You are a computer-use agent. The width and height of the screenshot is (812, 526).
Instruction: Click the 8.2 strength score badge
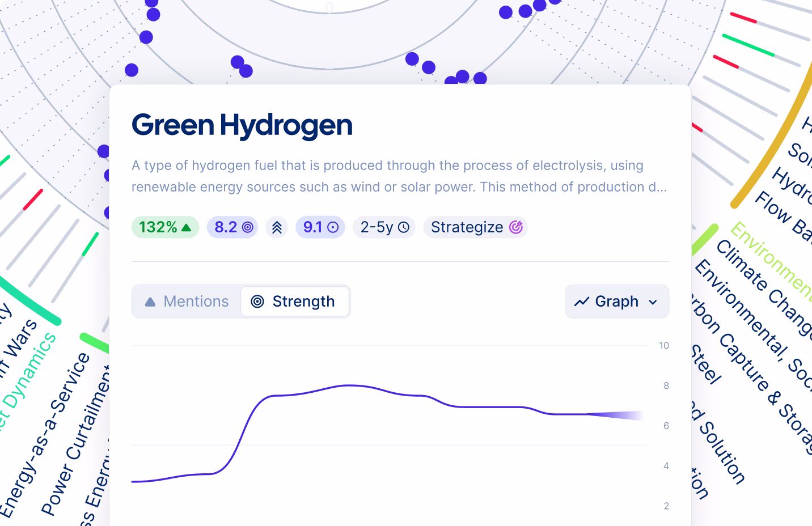(x=232, y=227)
